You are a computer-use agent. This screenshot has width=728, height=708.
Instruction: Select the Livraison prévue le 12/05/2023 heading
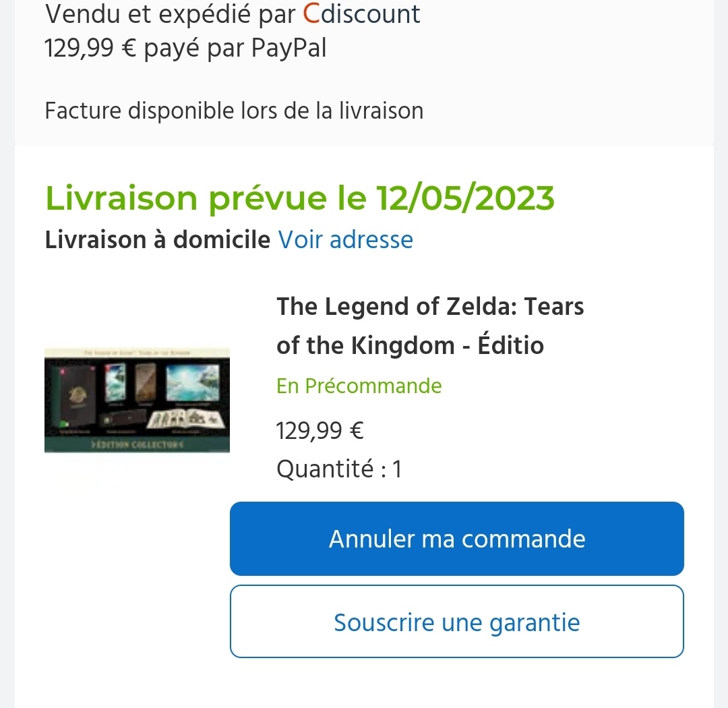tap(299, 198)
